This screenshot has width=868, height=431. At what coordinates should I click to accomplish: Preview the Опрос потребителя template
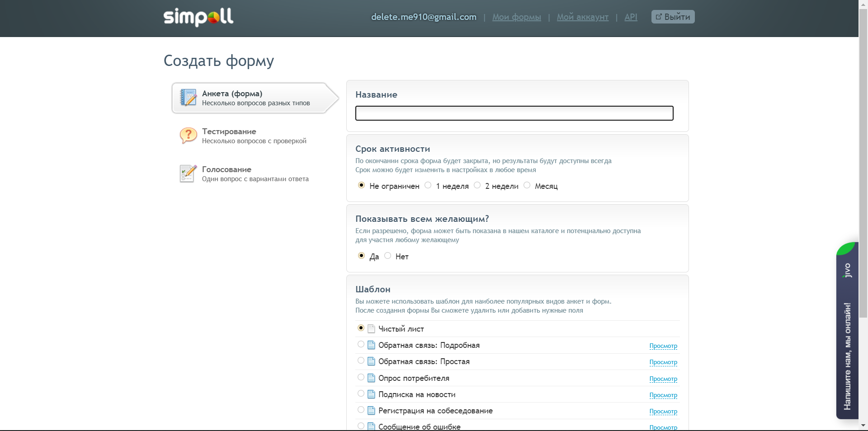(663, 379)
